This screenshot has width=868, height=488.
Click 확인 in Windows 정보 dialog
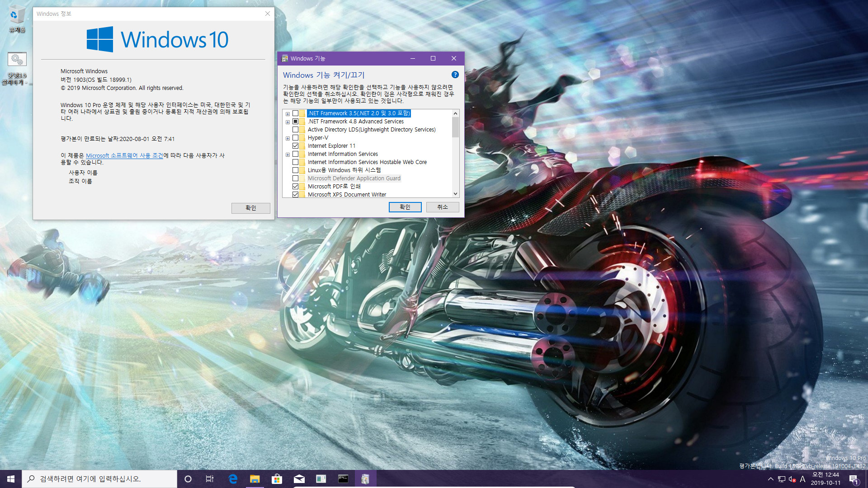tap(250, 208)
